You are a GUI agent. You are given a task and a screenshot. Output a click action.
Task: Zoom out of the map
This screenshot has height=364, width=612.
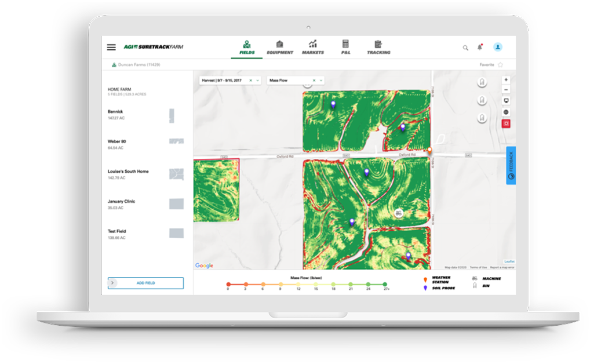point(506,90)
